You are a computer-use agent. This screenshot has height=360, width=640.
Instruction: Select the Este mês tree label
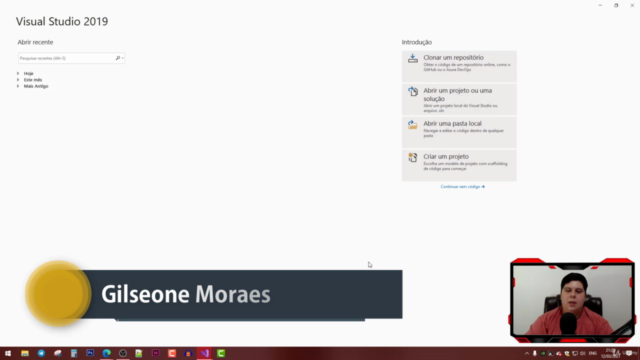coord(33,80)
